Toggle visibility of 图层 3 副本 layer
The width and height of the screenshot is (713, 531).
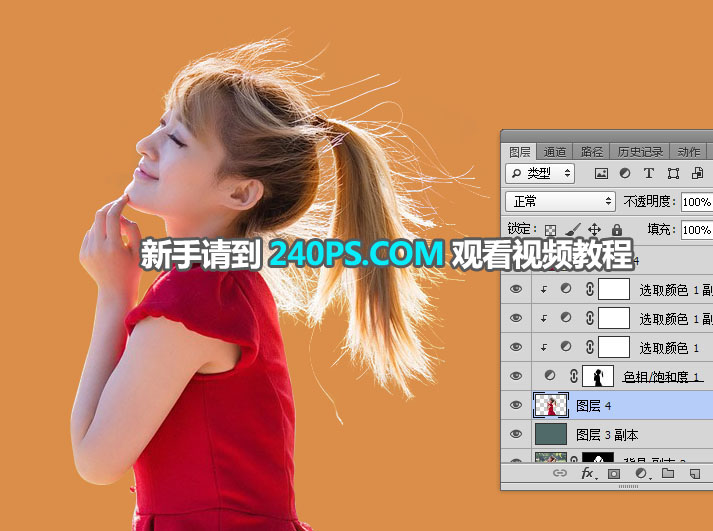516,434
